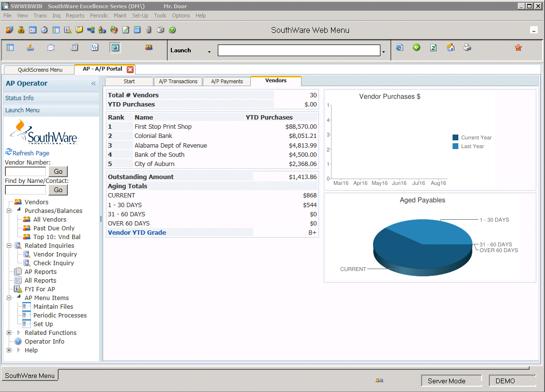This screenshot has width=545, height=392.
Task: Click the coffee cup toolbar icon
Action: point(160,30)
